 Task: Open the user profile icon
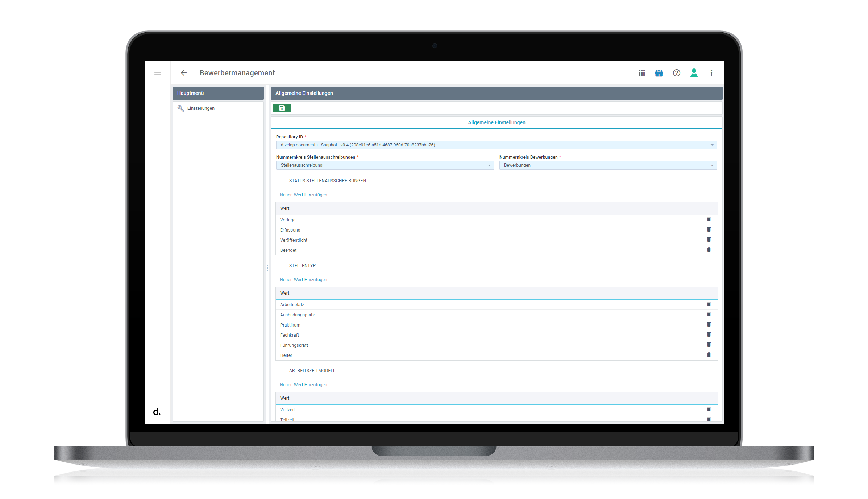pos(694,73)
